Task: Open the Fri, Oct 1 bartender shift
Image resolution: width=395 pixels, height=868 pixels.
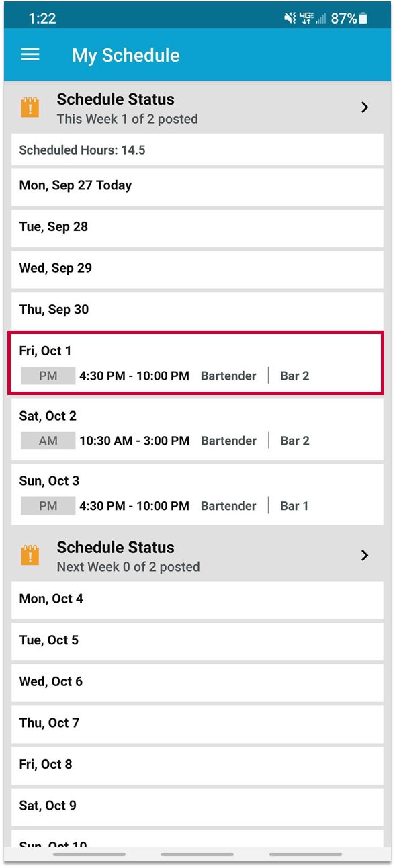Action: point(196,363)
